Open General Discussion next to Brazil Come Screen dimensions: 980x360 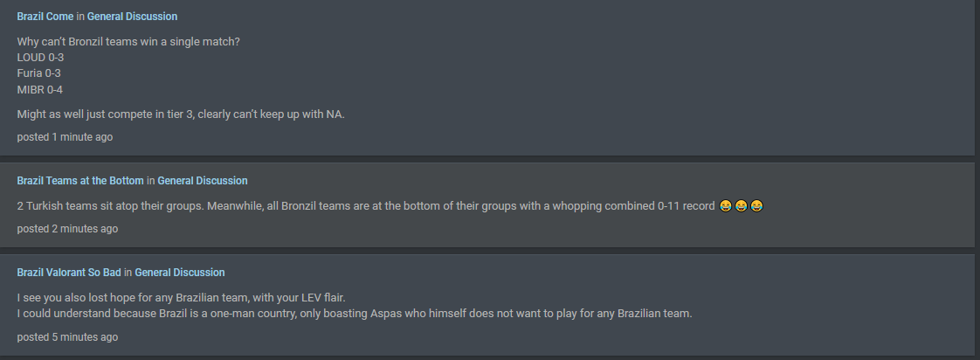click(132, 17)
